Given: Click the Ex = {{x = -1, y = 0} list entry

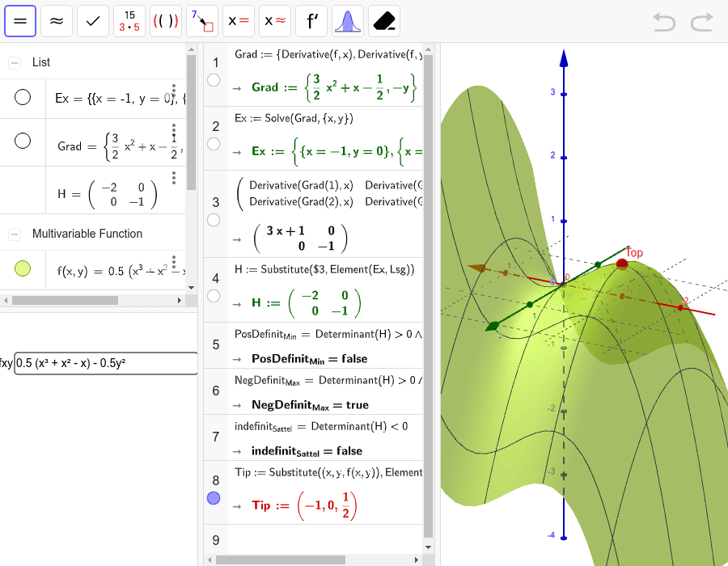Looking at the screenshot, I should 120,99.
